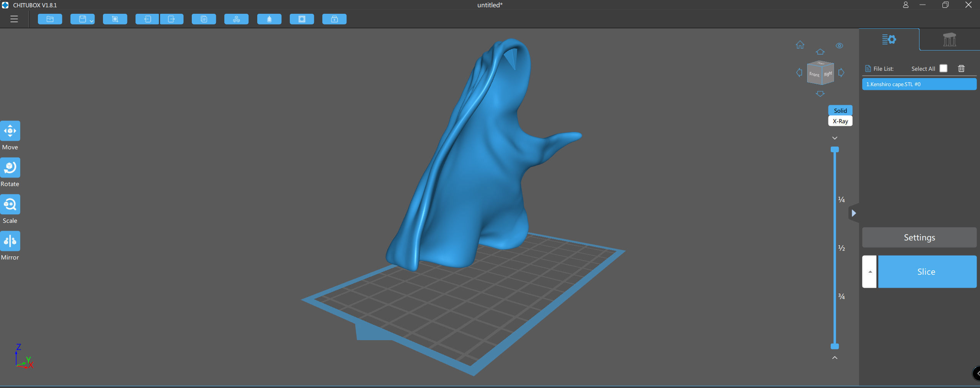980x388 pixels.
Task: Jump to the ½ mark on layer slider
Action: [841, 248]
